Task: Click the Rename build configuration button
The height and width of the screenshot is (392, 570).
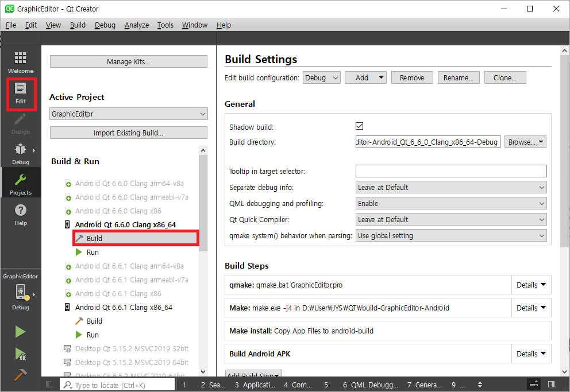Action: point(459,77)
